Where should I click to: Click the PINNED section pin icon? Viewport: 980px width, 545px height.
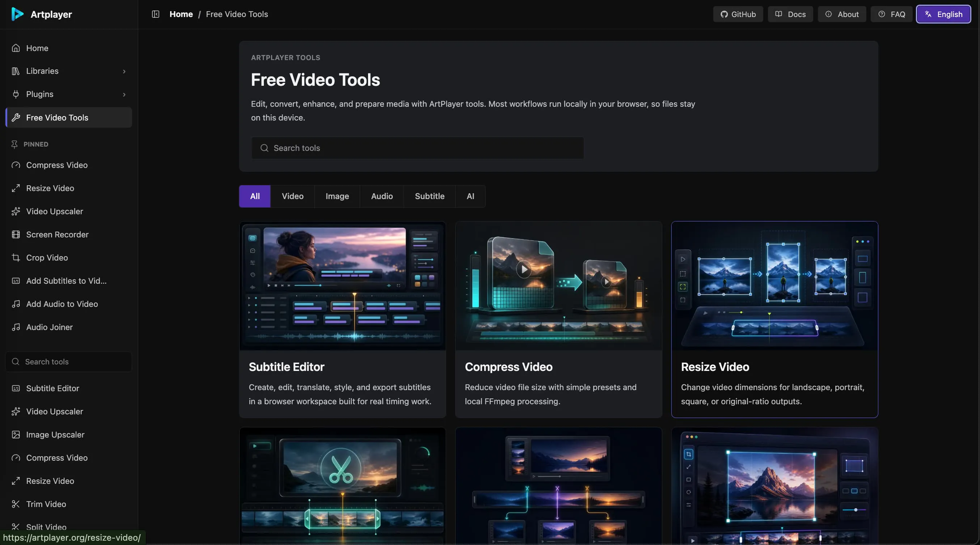point(14,144)
